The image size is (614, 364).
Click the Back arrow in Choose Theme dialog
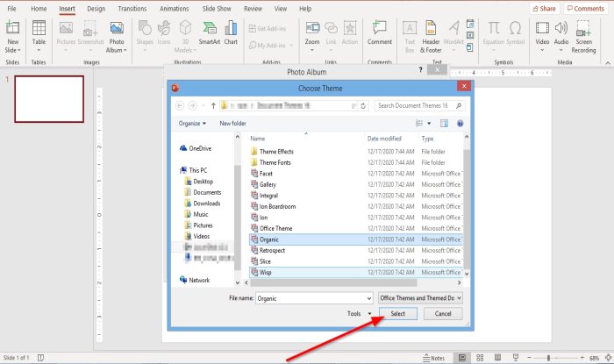point(180,105)
